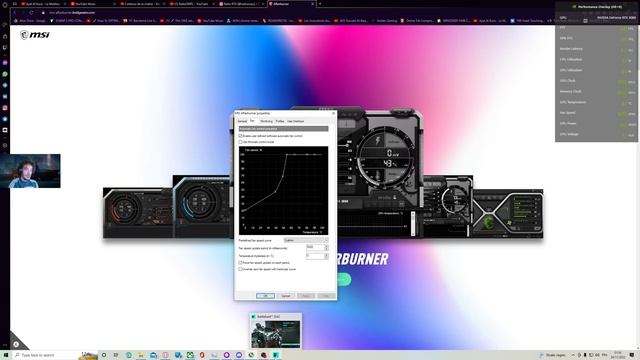This screenshot has width=640, height=360.
Task: Open WhatsApp in the browser sidebar
Action: [5, 74]
